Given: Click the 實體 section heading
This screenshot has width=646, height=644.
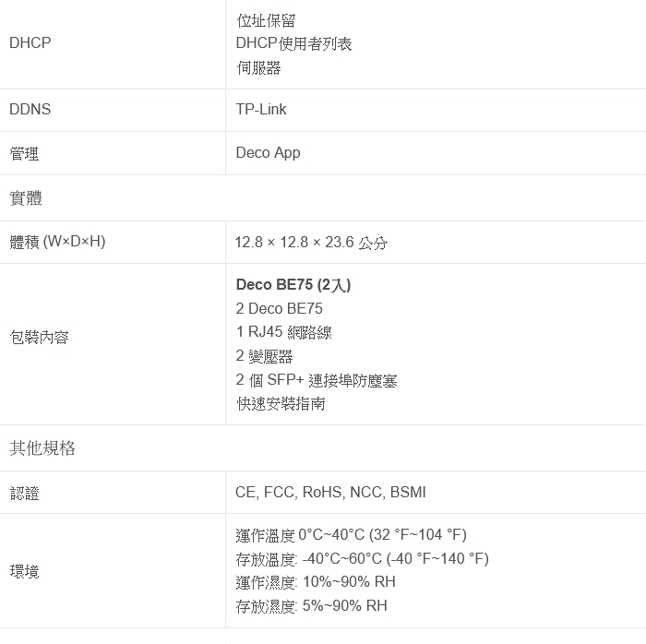Looking at the screenshot, I should pos(26,198).
